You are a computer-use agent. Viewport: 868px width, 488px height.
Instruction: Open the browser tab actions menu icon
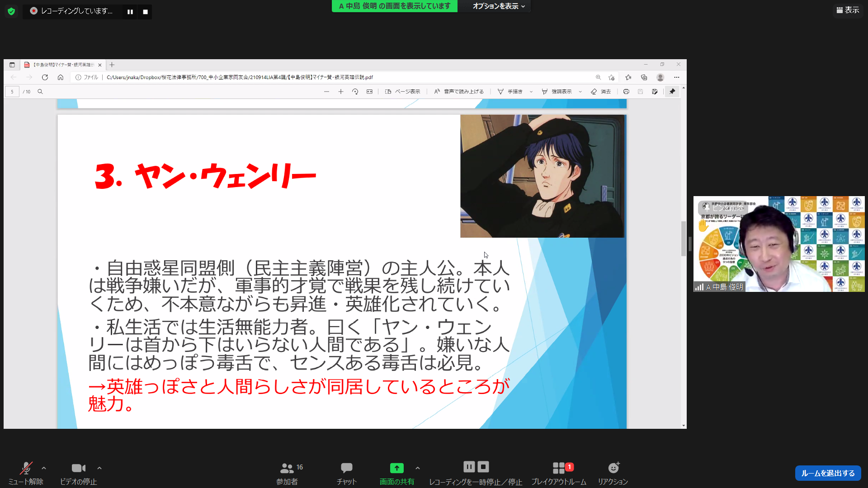pos(12,65)
